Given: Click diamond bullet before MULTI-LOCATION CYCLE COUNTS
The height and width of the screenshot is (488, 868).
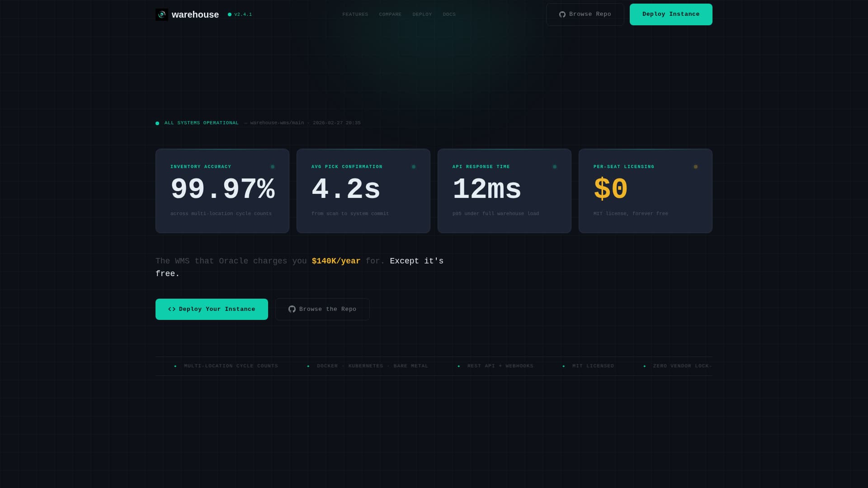Looking at the screenshot, I should tap(175, 366).
